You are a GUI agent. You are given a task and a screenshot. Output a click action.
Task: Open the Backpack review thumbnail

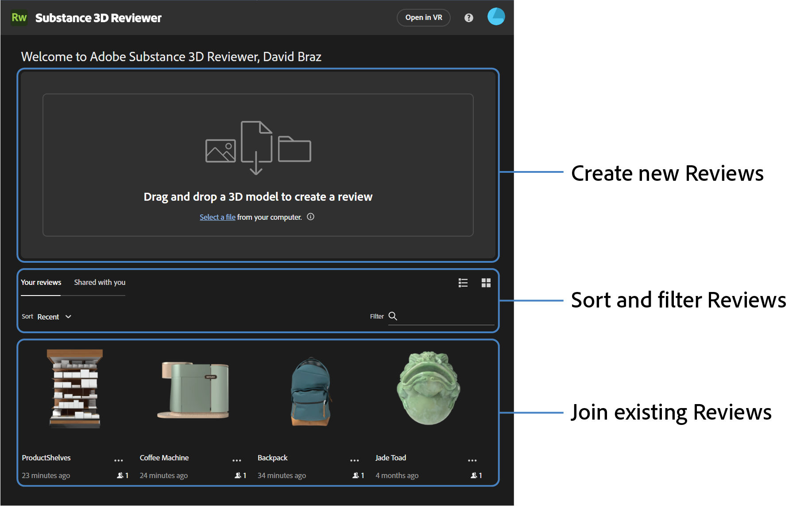pos(311,392)
